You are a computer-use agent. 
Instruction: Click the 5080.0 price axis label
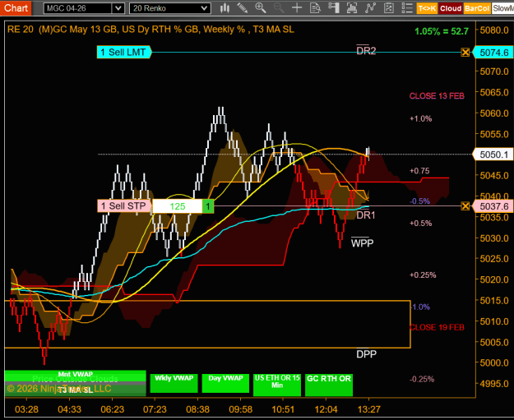[x=494, y=30]
